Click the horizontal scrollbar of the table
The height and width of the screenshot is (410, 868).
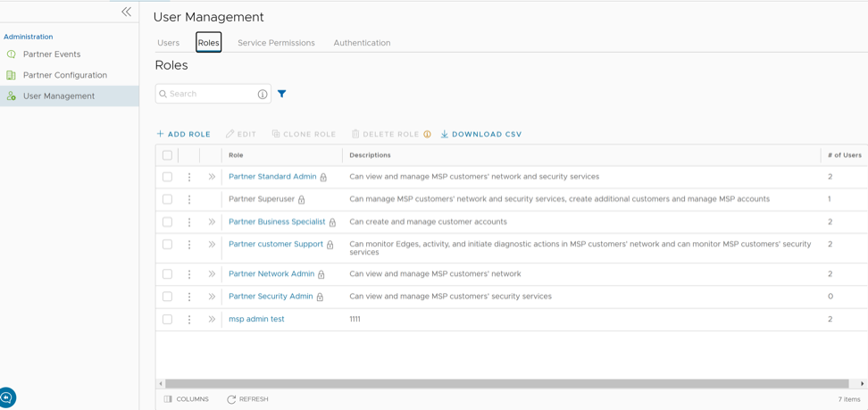(506, 384)
